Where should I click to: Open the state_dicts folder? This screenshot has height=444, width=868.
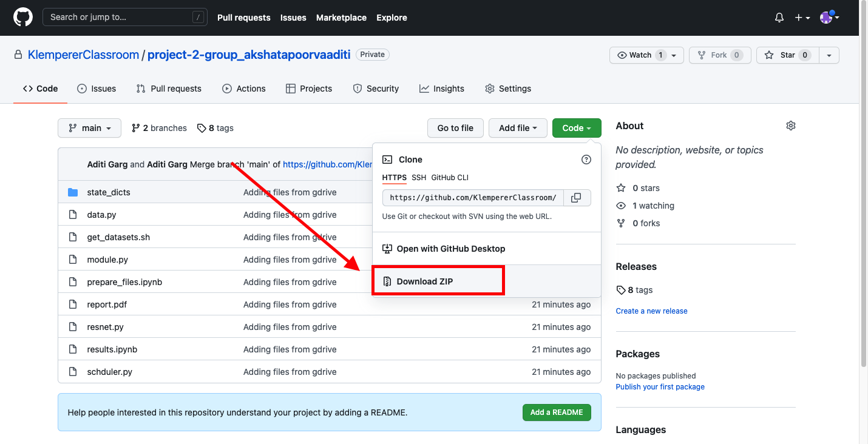pos(109,192)
